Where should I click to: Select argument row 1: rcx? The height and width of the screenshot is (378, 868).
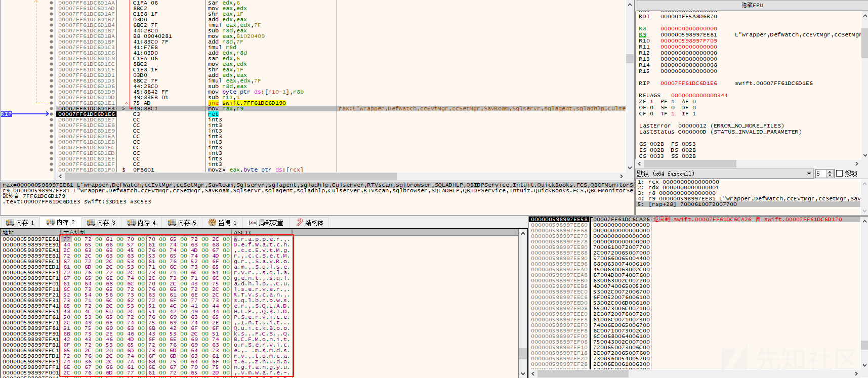748,182
